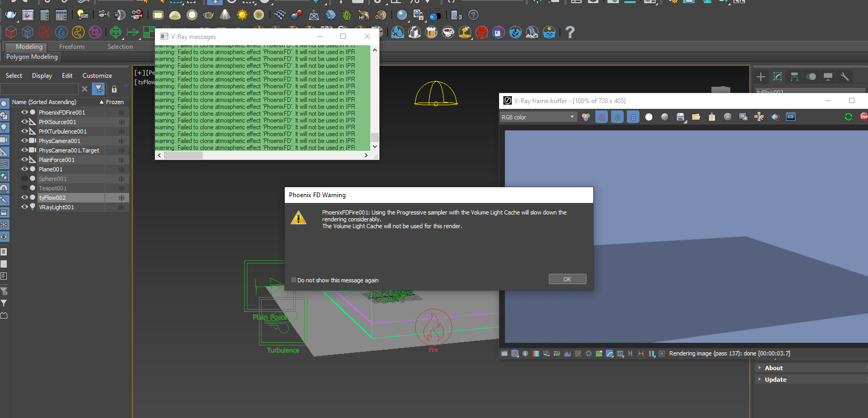Clear the V-Ray frame buffer image
The height and width of the screenshot is (418, 868).
tap(728, 117)
